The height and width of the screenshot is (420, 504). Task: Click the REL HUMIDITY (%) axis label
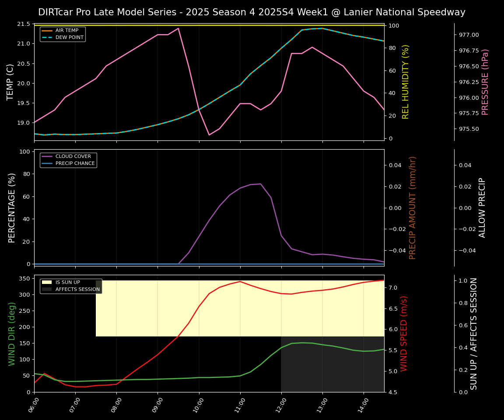(406, 82)
